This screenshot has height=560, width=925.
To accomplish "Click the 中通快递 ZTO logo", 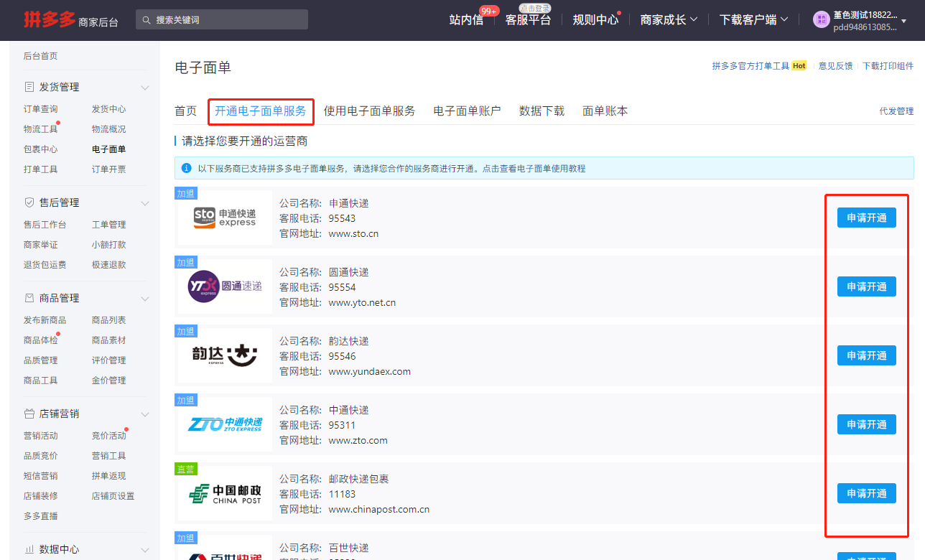I will pos(225,424).
